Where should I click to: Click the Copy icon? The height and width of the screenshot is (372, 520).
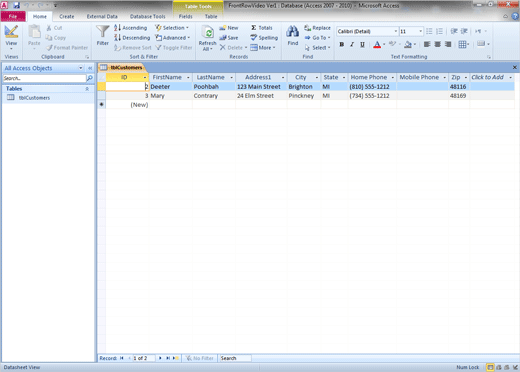click(49, 38)
